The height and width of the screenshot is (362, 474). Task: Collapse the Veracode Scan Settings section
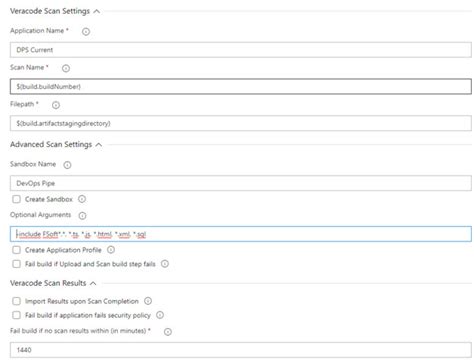(x=97, y=11)
